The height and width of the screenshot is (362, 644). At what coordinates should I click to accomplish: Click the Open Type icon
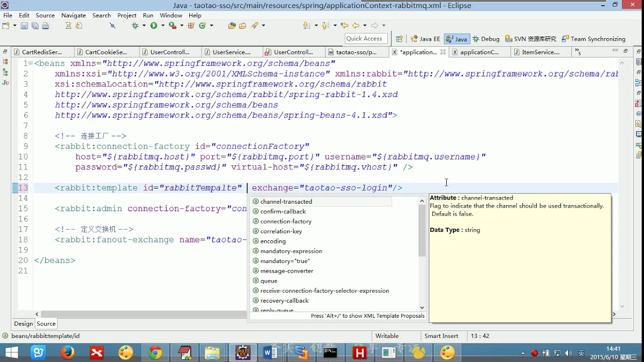pyautogui.click(x=231, y=26)
